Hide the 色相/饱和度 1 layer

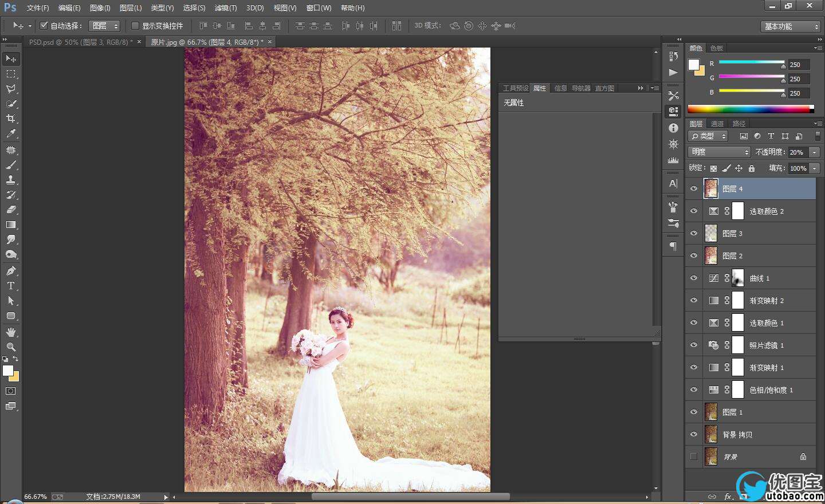click(x=694, y=390)
